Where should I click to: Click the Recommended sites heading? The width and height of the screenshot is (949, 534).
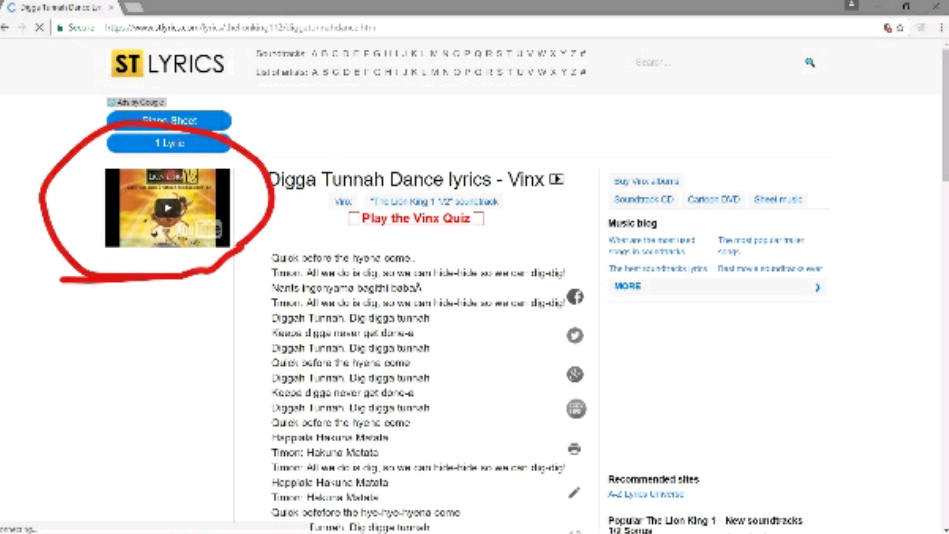pyautogui.click(x=654, y=480)
